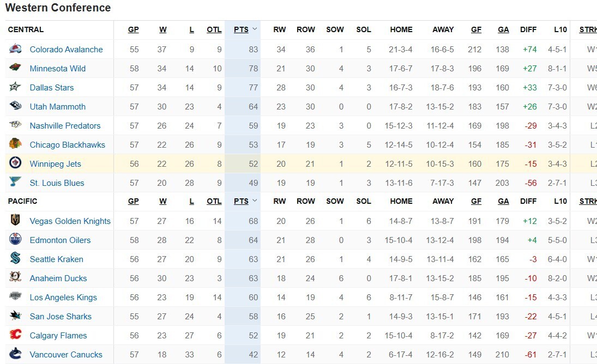Select the highlighted Winnipeg Jets row points
The height and width of the screenshot is (364, 597).
point(253,164)
